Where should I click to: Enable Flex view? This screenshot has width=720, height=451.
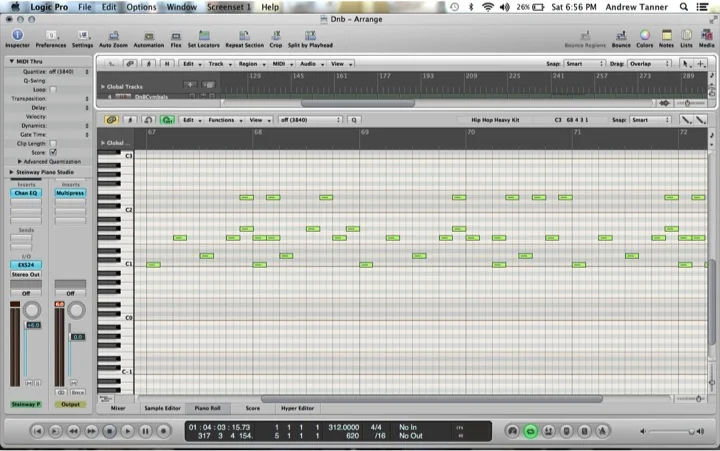(176, 39)
